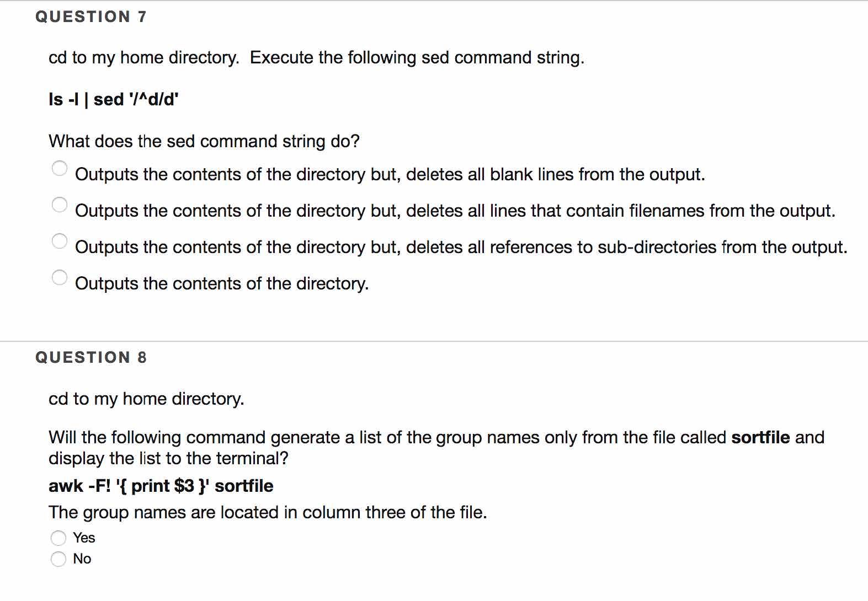Select the "deletes all blank lines" radio button

point(60,168)
